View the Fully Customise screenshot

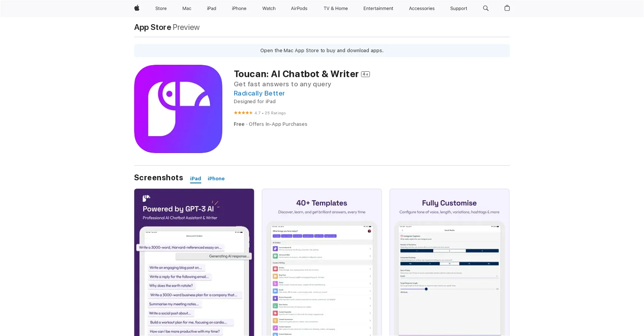(x=449, y=262)
